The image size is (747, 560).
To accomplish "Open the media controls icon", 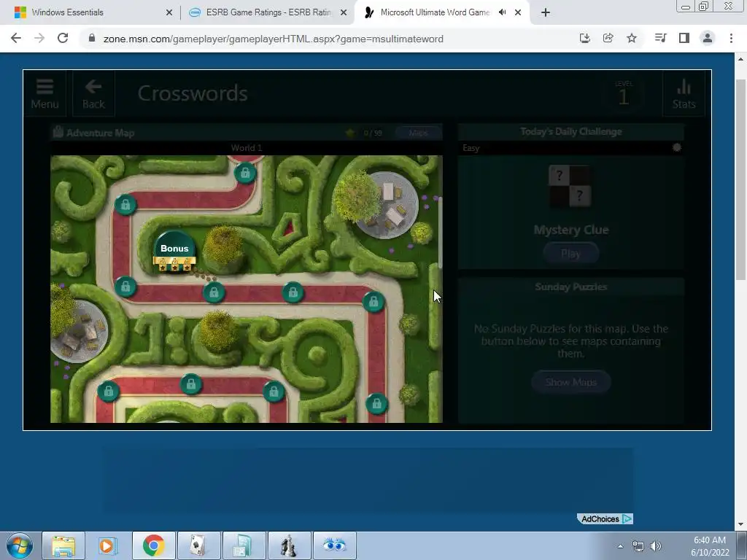I will point(660,38).
